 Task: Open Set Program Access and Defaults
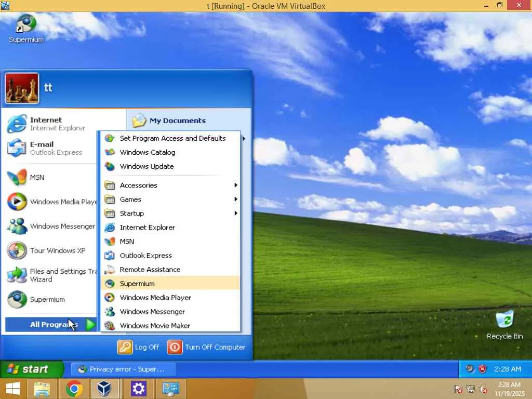(170, 138)
